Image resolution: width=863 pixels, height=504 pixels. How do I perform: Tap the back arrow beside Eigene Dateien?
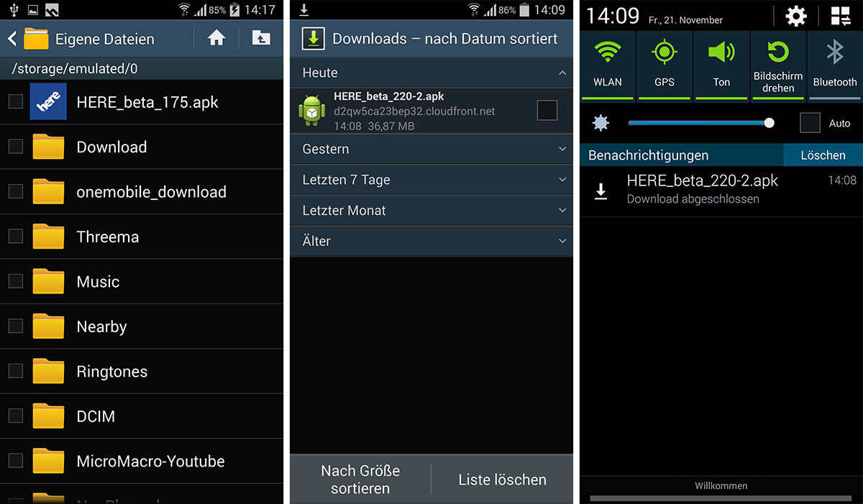(12, 38)
